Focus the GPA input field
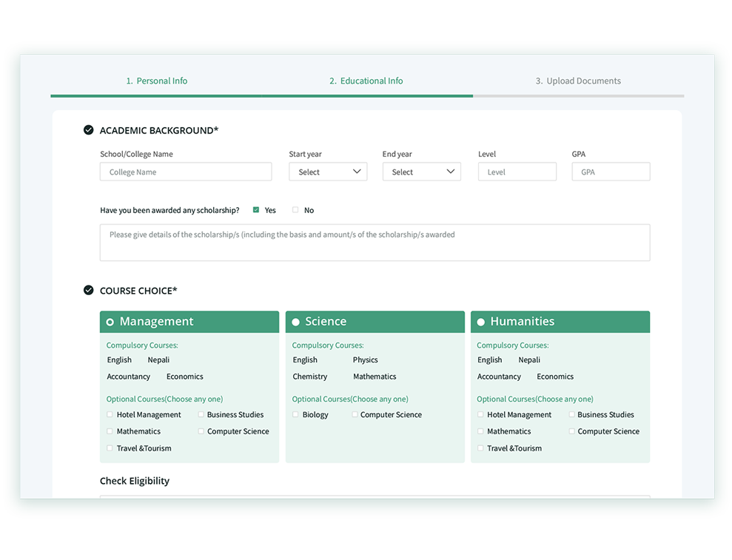732x560 pixels. pyautogui.click(x=611, y=172)
